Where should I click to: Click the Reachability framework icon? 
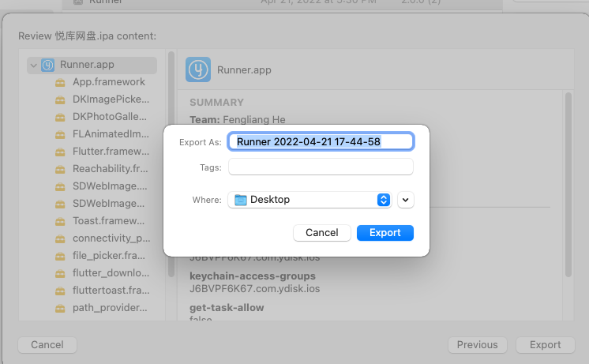[60, 169]
